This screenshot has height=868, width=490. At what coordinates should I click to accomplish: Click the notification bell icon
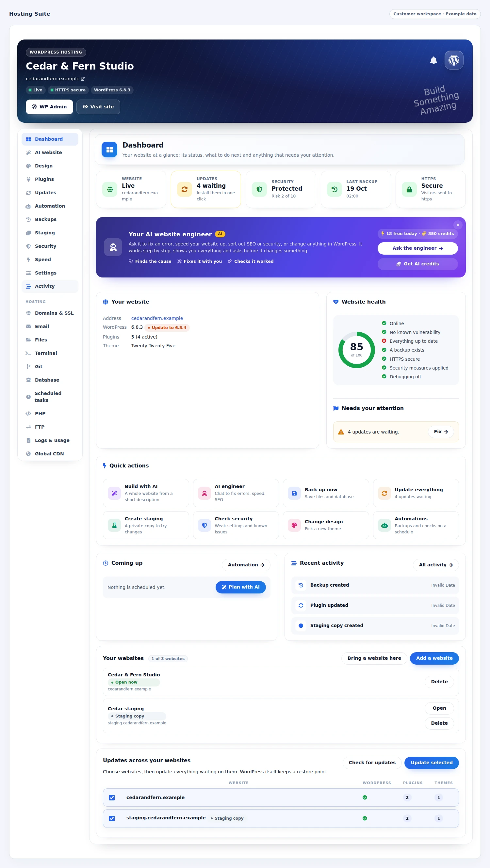tap(433, 60)
